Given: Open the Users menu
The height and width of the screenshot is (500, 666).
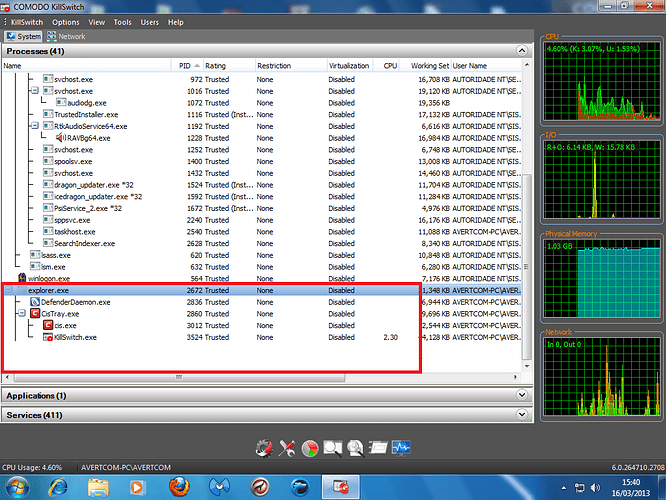Looking at the screenshot, I should (x=150, y=22).
